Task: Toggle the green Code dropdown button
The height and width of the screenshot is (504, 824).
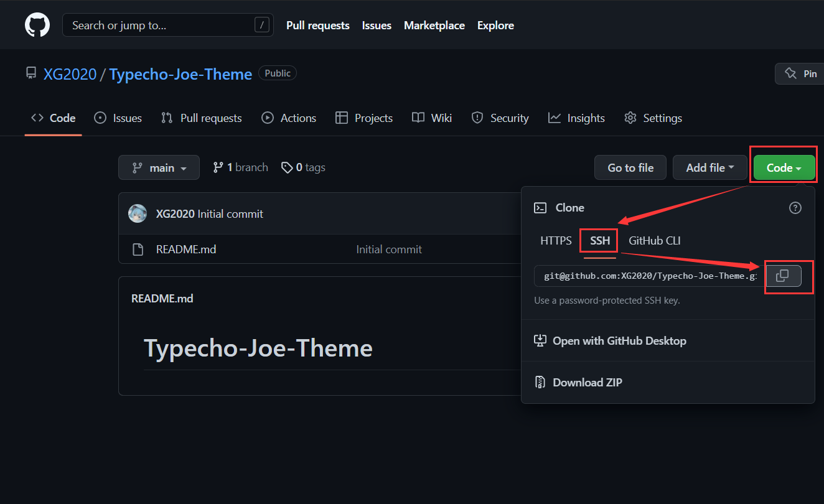Action: coord(784,167)
